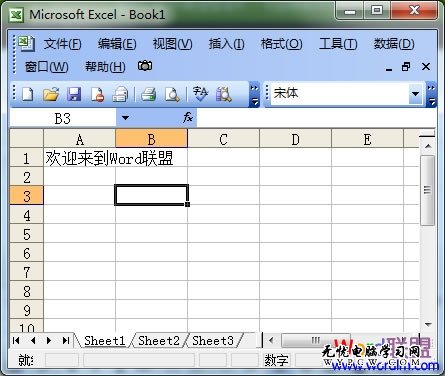Click the last sheet navigation arrow
This screenshot has width=445, height=376.
pyautogui.click(x=66, y=340)
